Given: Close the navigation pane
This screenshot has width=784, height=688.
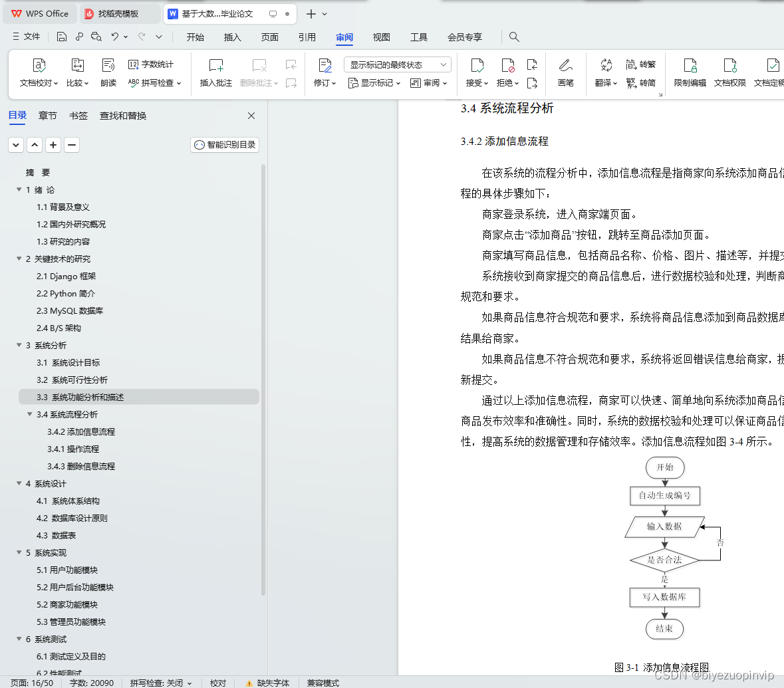Looking at the screenshot, I should [251, 116].
